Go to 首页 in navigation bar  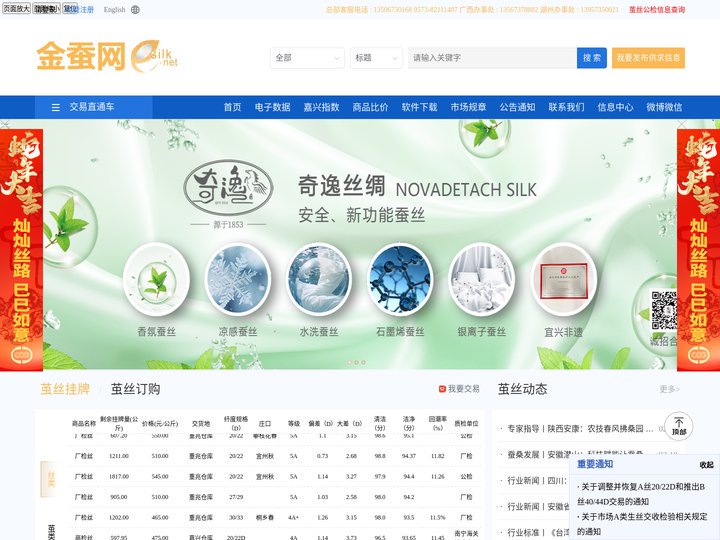[x=232, y=107]
